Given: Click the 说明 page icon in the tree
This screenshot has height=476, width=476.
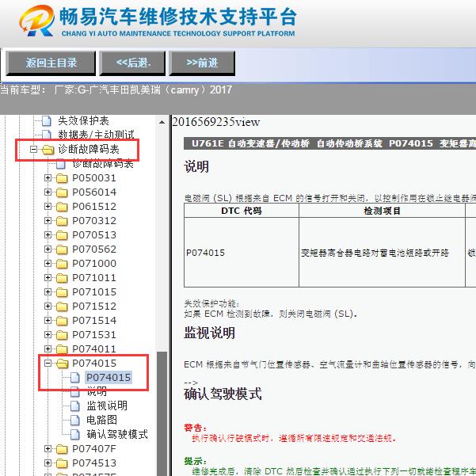Looking at the screenshot, I should [75, 392].
